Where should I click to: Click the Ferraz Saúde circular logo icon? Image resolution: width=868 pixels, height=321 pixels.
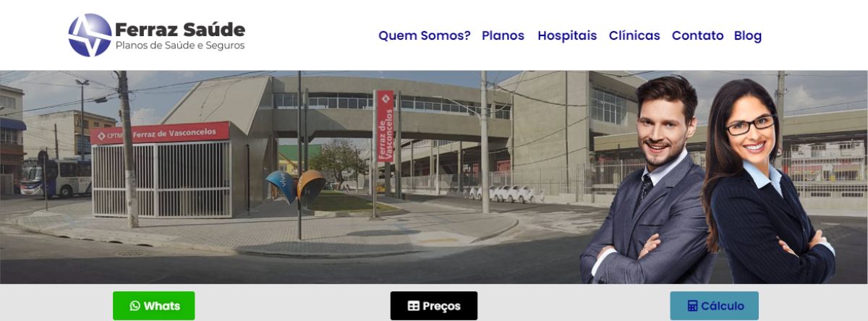[90, 35]
